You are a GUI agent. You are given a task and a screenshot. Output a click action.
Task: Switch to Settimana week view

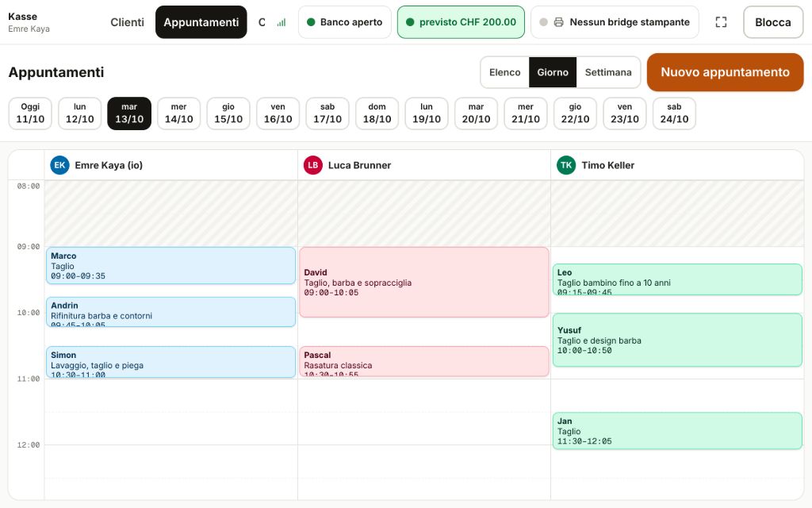tap(608, 72)
